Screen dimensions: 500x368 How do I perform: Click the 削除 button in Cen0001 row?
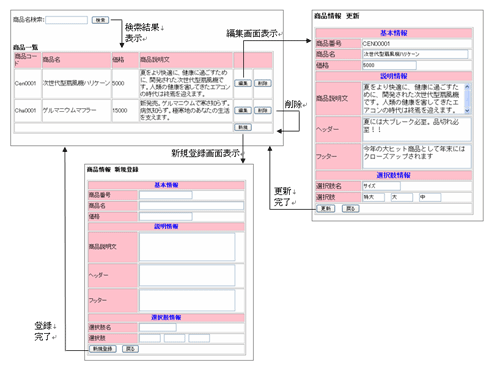pyautogui.click(x=263, y=83)
